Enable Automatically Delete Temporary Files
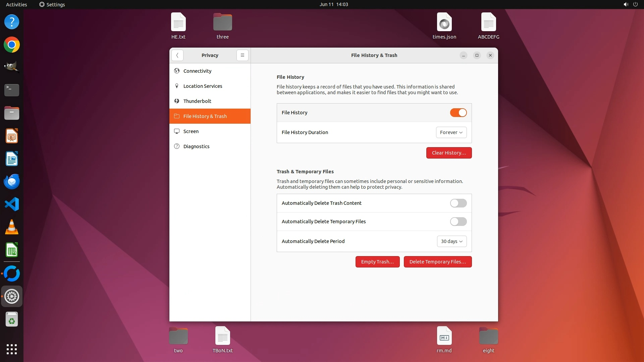The width and height of the screenshot is (644, 362). 458,222
